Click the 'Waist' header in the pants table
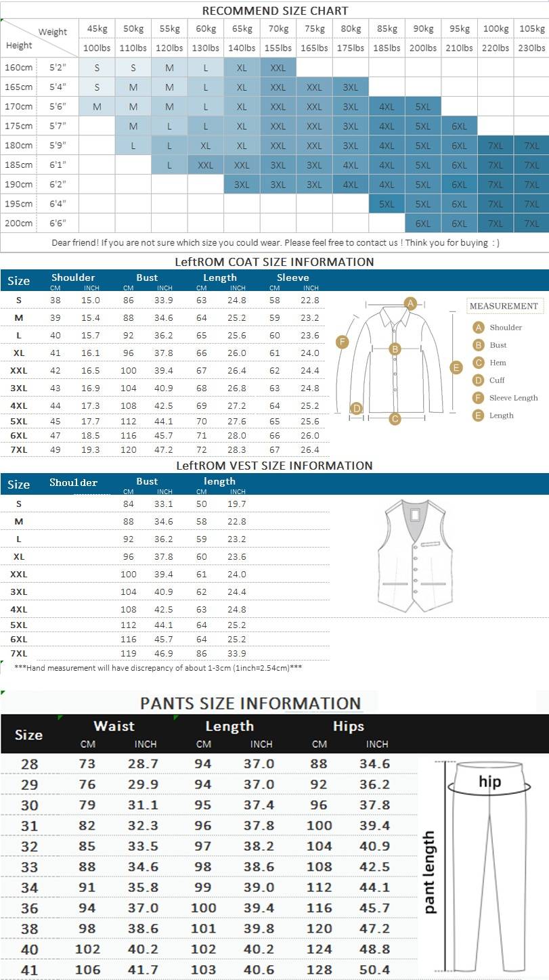Viewport: 549px width, 980px height. pyautogui.click(x=114, y=726)
